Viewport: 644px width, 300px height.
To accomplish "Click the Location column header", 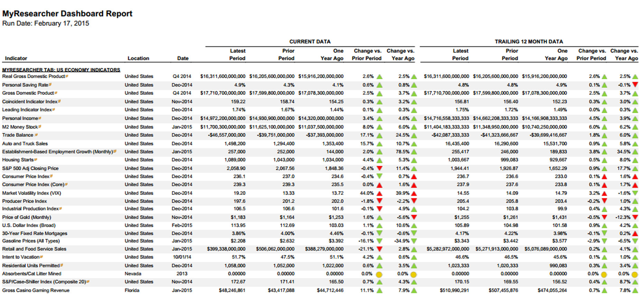I will [138, 58].
